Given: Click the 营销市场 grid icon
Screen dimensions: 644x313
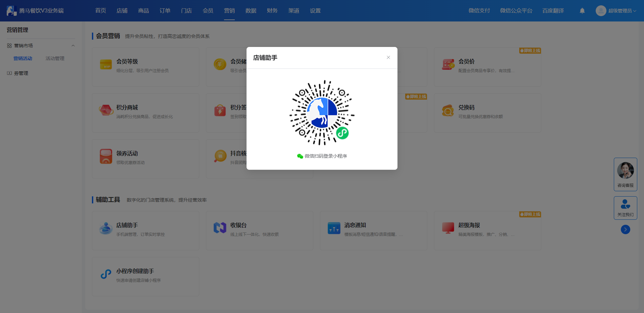Looking at the screenshot, I should point(9,46).
